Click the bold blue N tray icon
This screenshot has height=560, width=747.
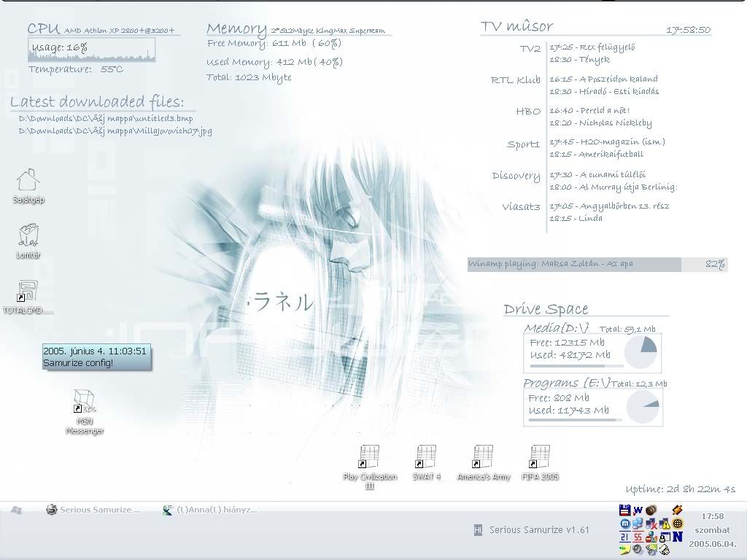pos(678,537)
